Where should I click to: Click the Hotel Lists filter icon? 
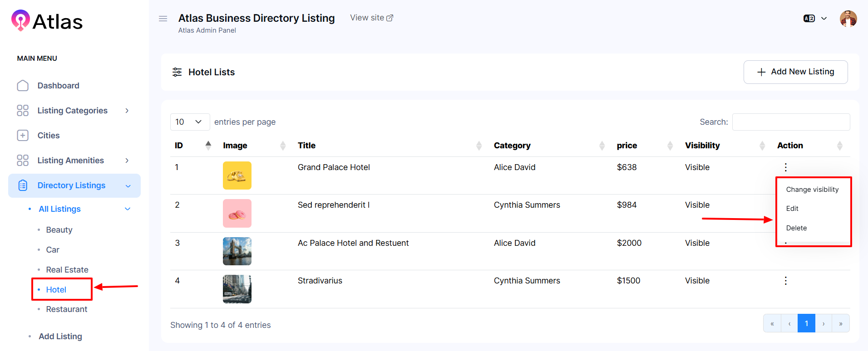(x=177, y=72)
